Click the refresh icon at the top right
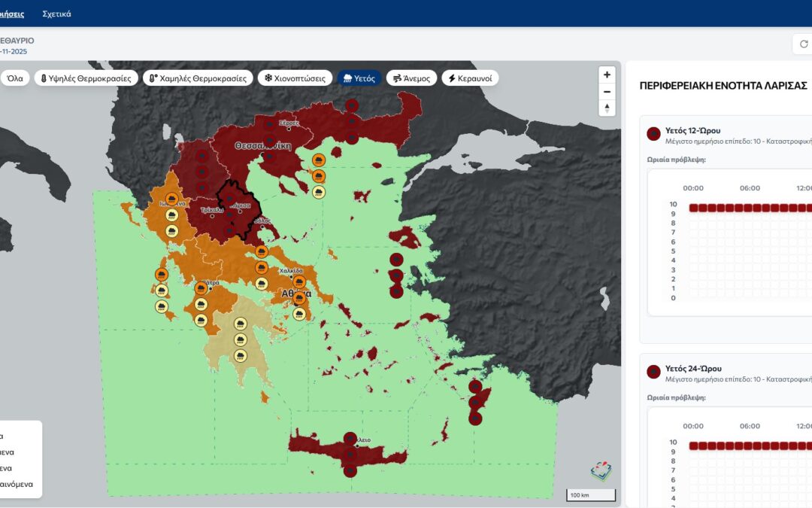Screen dimensions: 812x508 pyautogui.click(x=803, y=44)
